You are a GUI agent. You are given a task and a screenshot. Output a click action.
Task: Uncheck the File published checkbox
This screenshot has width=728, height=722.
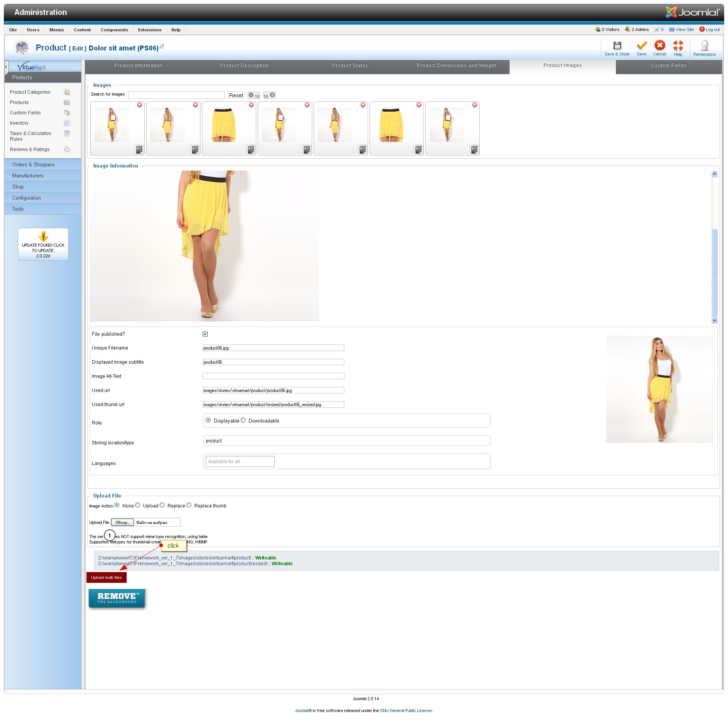tap(205, 334)
